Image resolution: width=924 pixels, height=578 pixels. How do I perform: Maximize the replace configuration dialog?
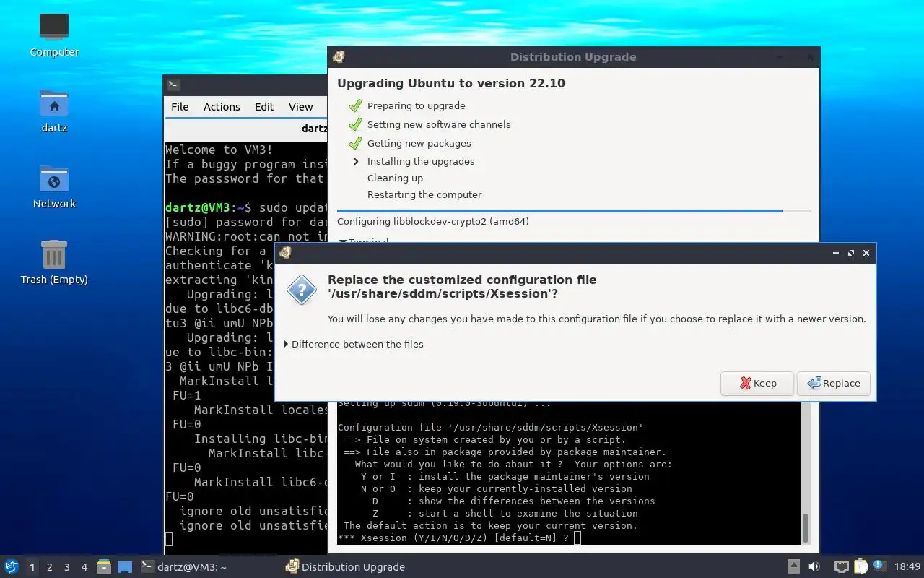(851, 253)
